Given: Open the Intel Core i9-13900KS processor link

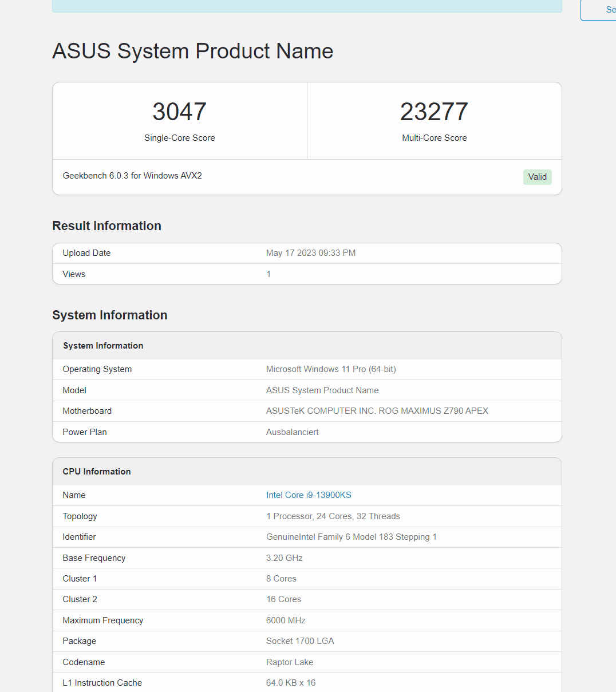Looking at the screenshot, I should [309, 495].
